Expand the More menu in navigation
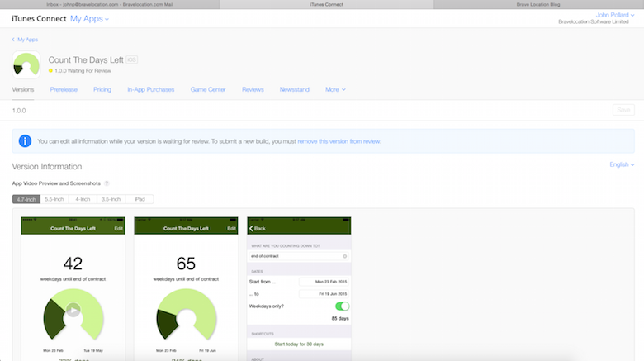Image resolution: width=644 pixels, height=361 pixels. point(335,89)
